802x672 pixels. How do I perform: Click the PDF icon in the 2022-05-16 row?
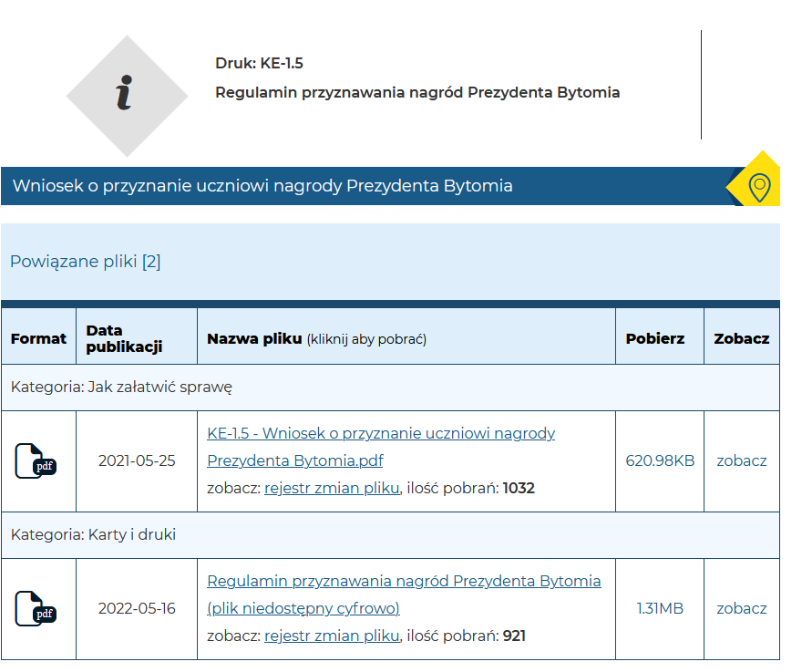pos(36,609)
